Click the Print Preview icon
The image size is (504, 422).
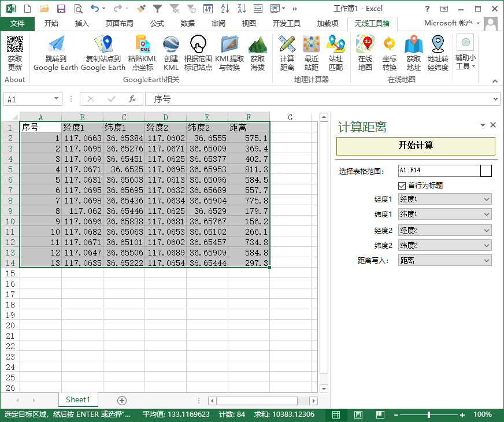78,9
